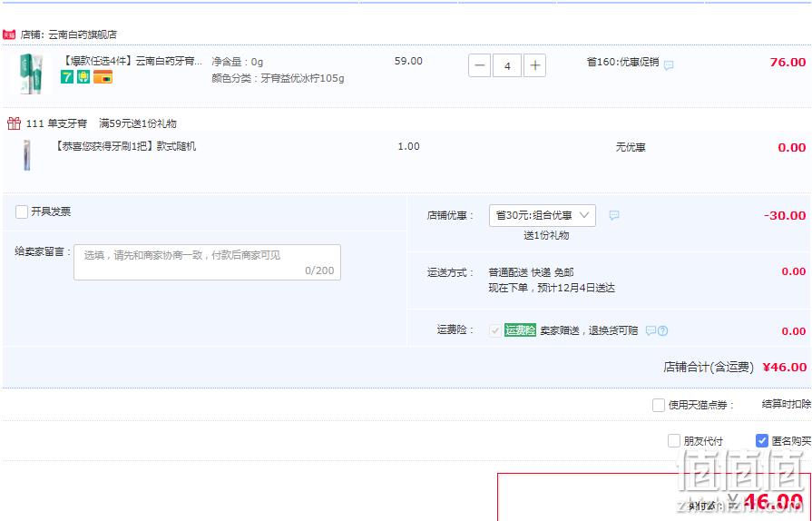This screenshot has width=812, height=521.
Task: Open the 省30元:组合优惠 store discount dropdown
Action: pos(543,215)
